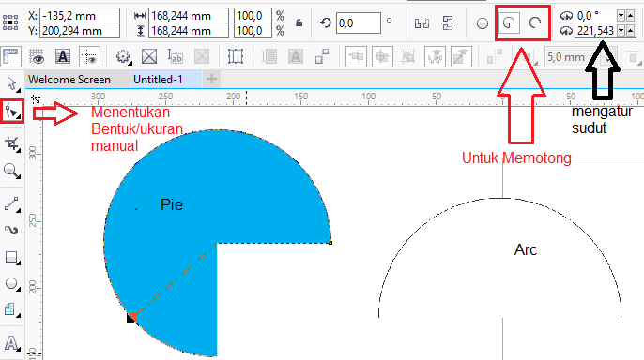The image size is (644, 360).
Task: Click the X position field
Action: [x=80, y=16]
